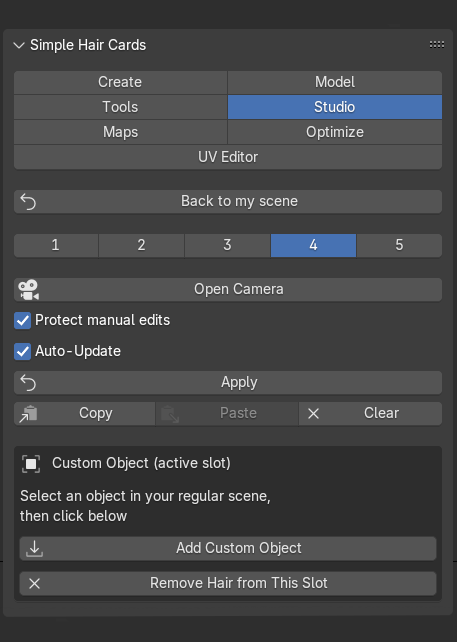457x642 pixels.
Task: Click the paste clipboard icon
Action: (x=170, y=414)
